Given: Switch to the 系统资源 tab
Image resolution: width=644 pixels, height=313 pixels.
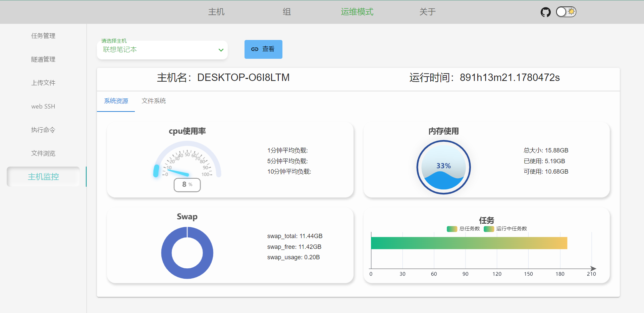Looking at the screenshot, I should [116, 101].
